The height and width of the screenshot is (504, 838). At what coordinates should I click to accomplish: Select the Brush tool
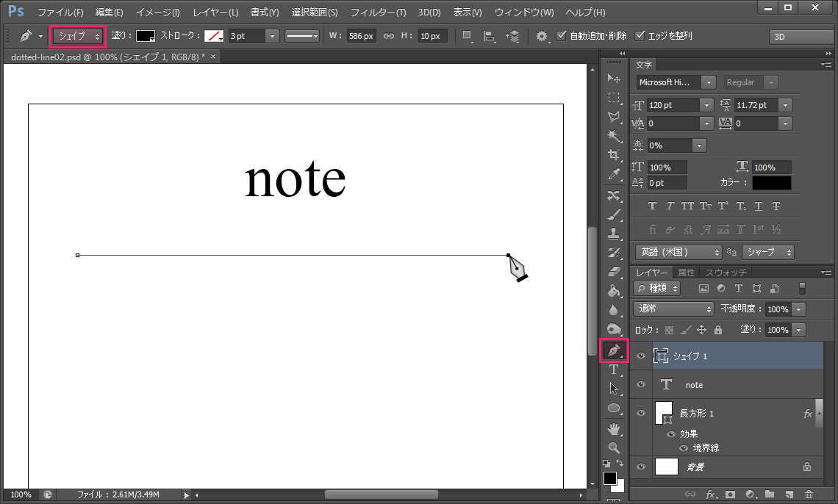pyautogui.click(x=615, y=216)
